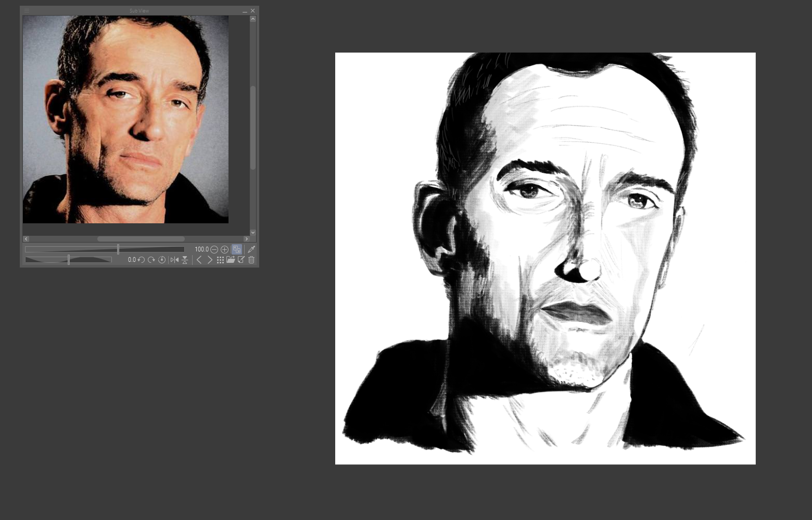Delete the Sub View image with trash icon

(251, 260)
